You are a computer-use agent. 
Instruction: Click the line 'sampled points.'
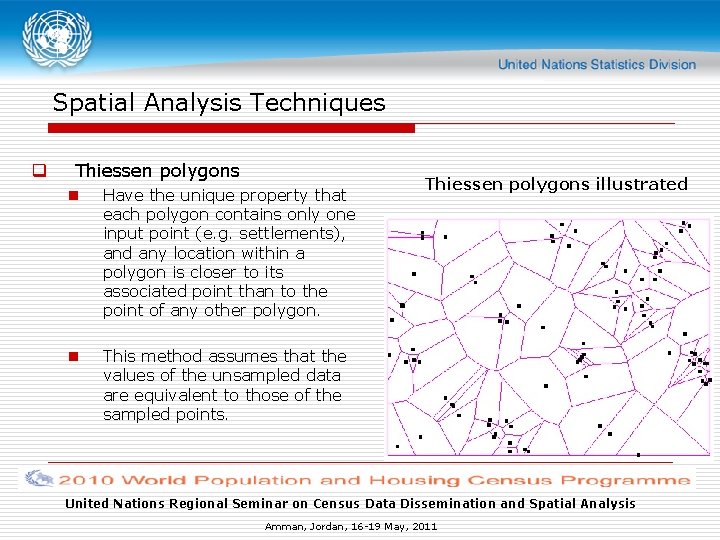pos(165,415)
